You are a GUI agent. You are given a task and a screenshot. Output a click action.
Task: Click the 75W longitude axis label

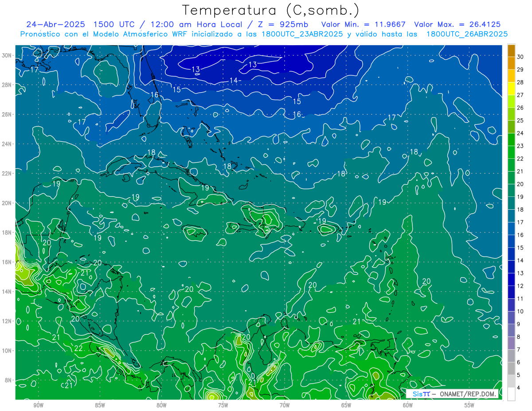223,405
